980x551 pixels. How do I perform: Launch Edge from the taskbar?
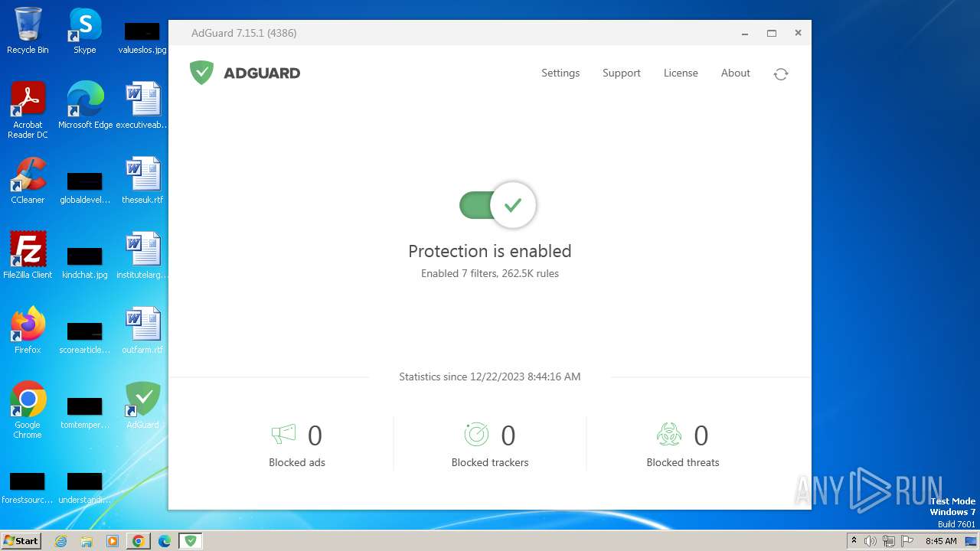point(164,541)
